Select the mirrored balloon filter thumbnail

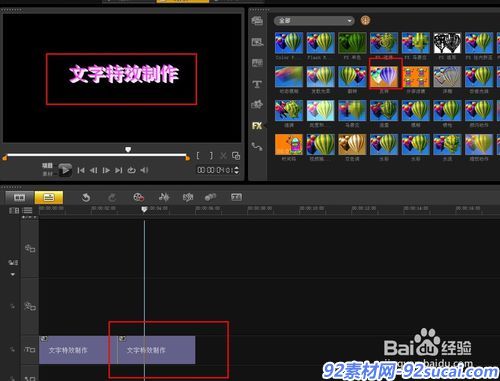coord(352,76)
